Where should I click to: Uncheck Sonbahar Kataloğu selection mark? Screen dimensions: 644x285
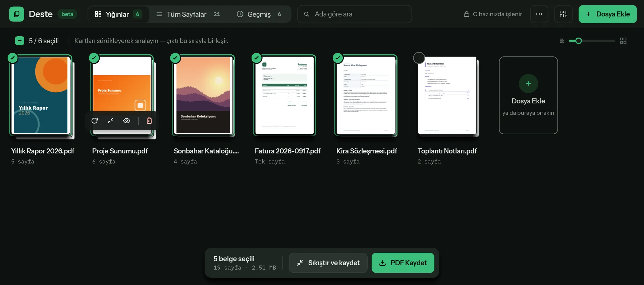(x=175, y=58)
